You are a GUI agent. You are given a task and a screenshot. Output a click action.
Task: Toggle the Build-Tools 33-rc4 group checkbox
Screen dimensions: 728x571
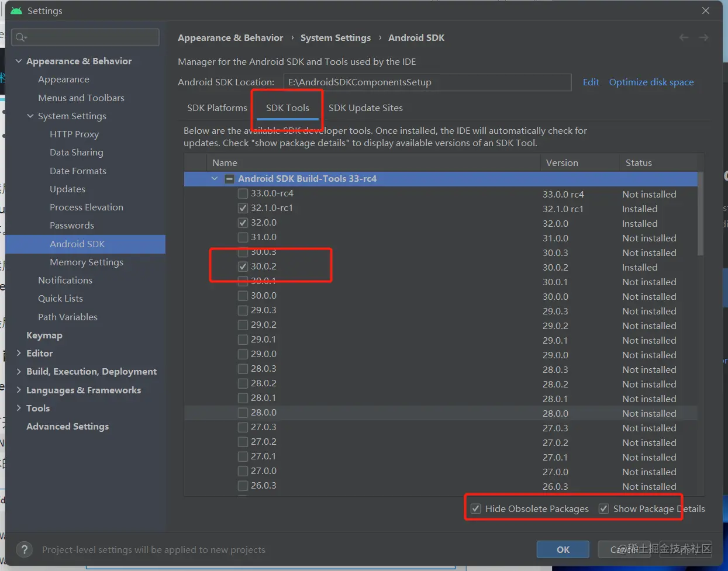[230, 179]
